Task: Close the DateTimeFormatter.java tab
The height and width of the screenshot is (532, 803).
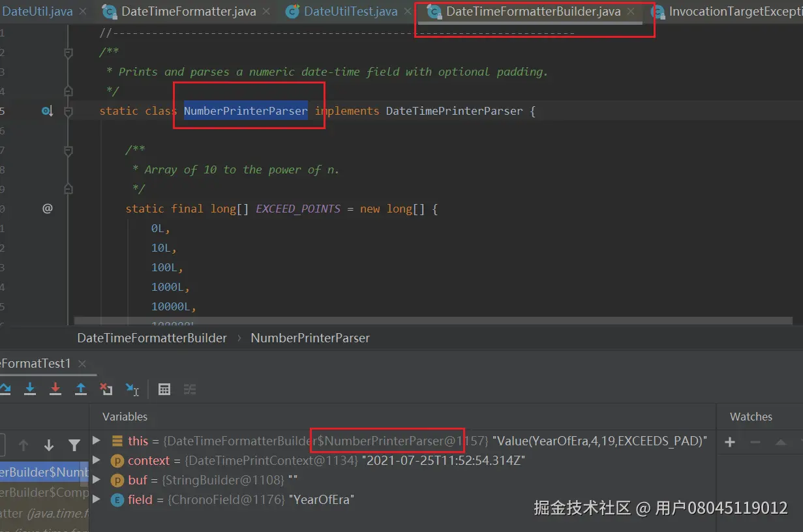Action: 266,11
